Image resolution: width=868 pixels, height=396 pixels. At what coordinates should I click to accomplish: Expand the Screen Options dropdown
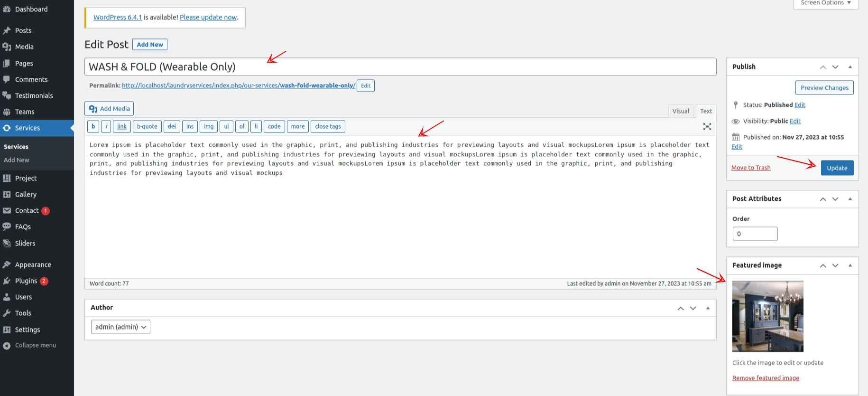[825, 3]
